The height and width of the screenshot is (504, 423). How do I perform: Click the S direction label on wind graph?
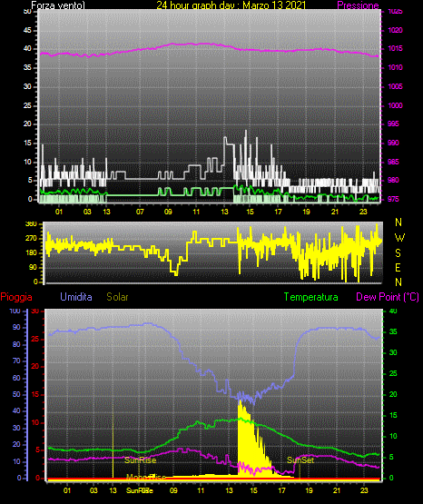point(398,253)
